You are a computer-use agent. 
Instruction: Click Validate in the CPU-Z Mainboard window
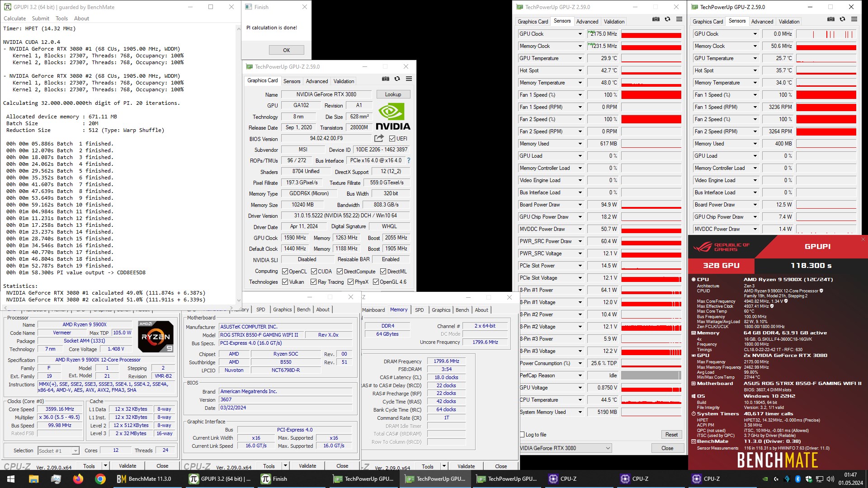[x=307, y=466]
